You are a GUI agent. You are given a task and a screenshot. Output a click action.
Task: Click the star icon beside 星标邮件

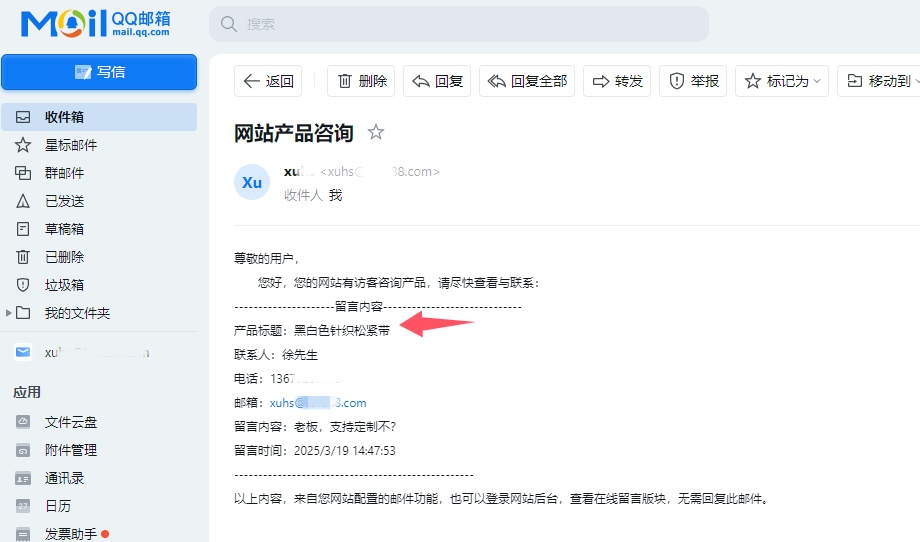click(23, 145)
